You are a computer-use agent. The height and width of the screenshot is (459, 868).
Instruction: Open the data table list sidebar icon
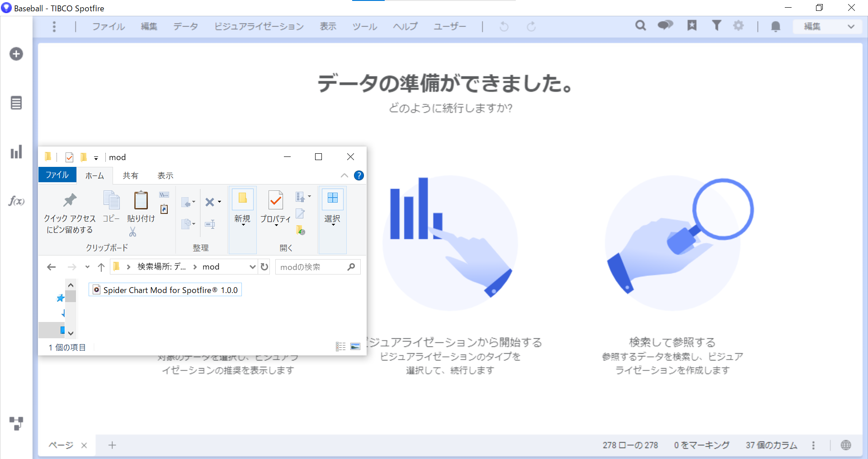16,103
